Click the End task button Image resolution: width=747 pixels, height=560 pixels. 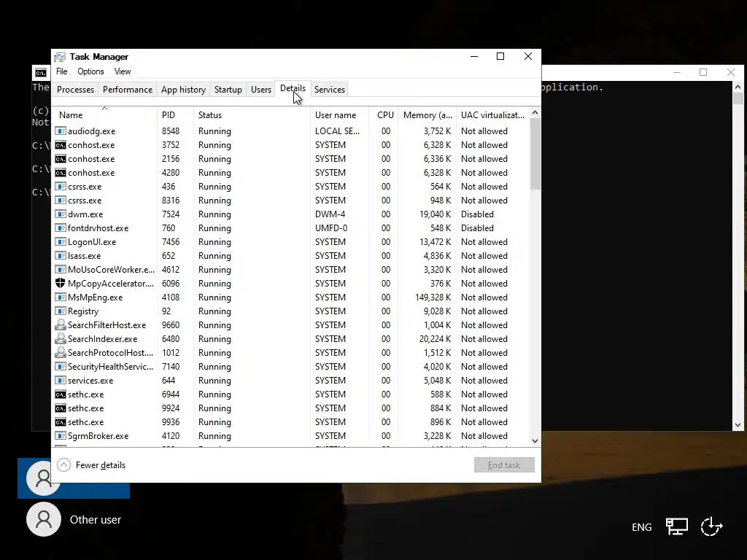(x=504, y=465)
